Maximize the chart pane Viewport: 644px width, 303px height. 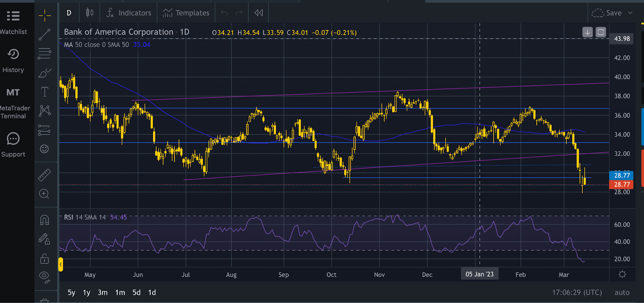(601, 32)
